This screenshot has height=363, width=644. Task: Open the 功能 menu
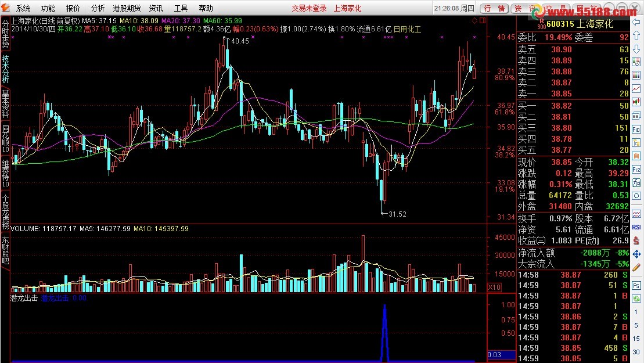click(x=48, y=8)
